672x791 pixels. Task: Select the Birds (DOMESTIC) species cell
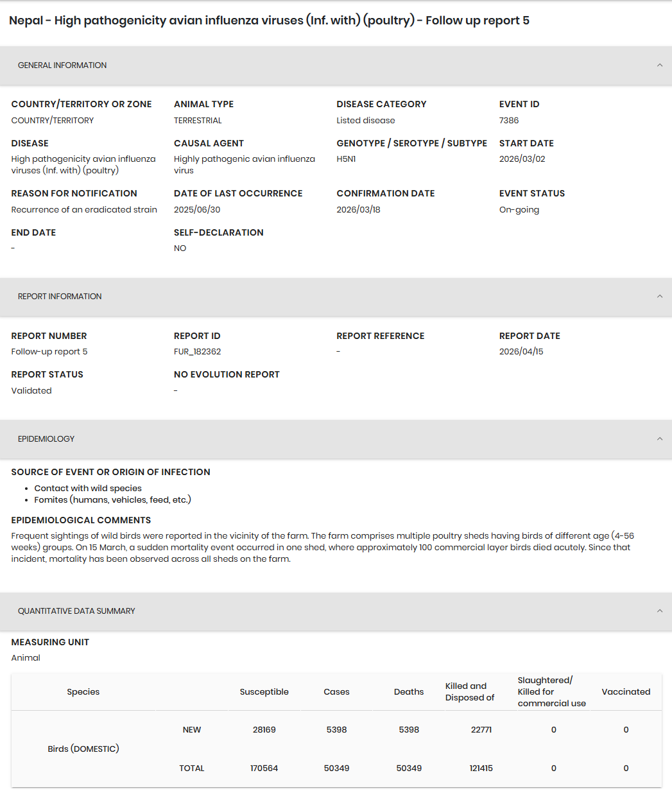pos(83,749)
